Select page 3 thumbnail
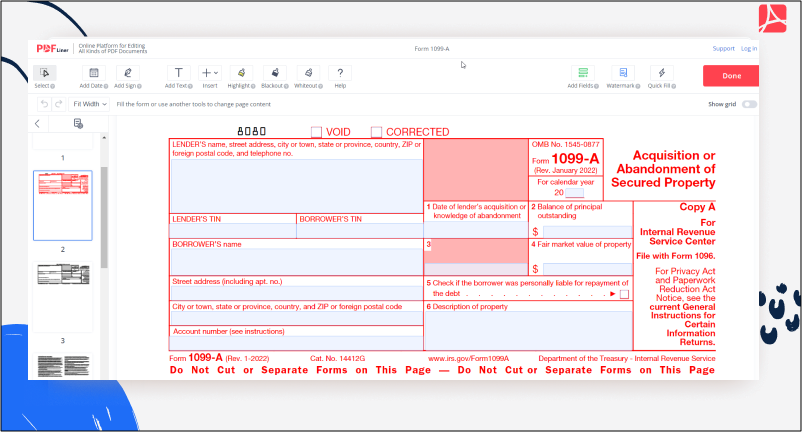Screen dimensions: 802x432 (x=63, y=297)
